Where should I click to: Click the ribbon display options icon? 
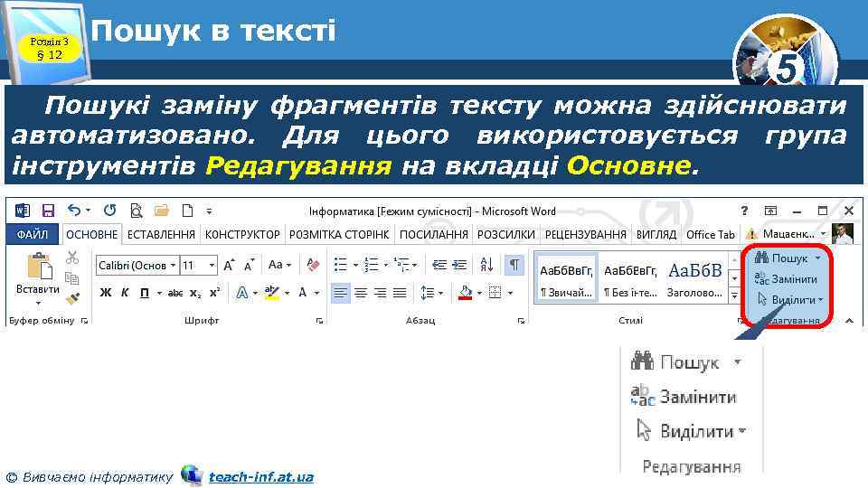[770, 211]
